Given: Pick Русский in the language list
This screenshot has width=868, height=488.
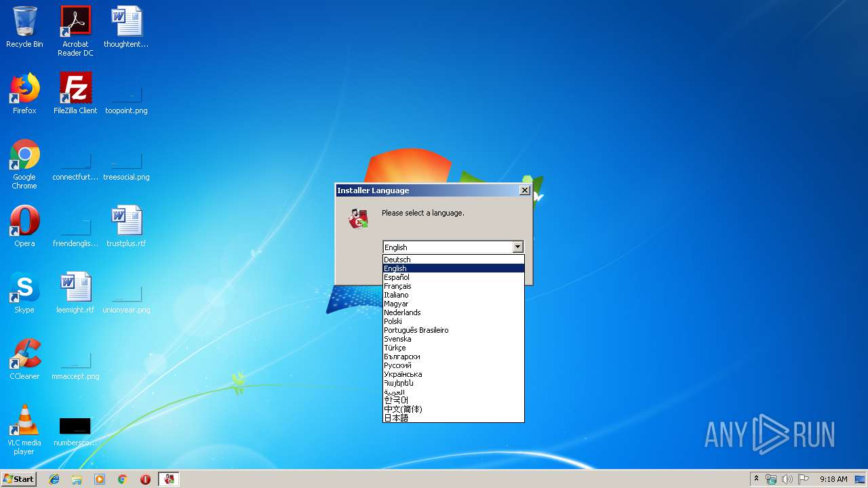Looking at the screenshot, I should click(x=453, y=365).
